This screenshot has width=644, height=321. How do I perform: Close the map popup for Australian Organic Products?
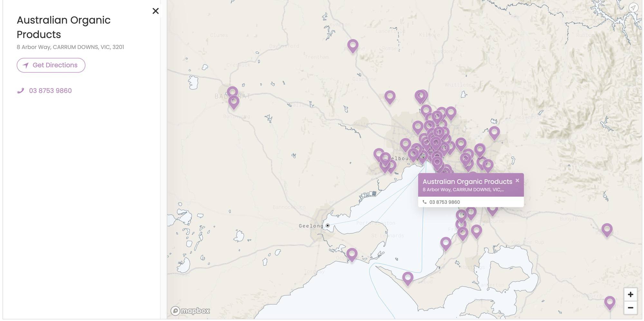point(517,181)
